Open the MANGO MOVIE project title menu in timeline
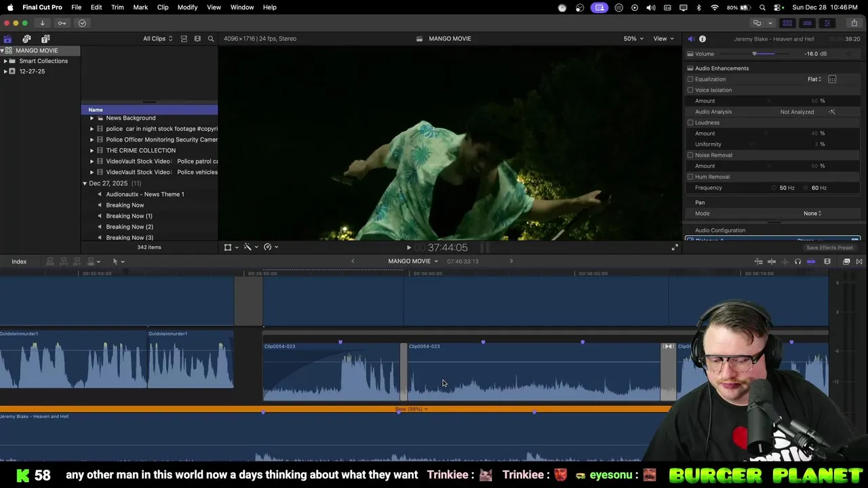The image size is (868, 488). (413, 262)
